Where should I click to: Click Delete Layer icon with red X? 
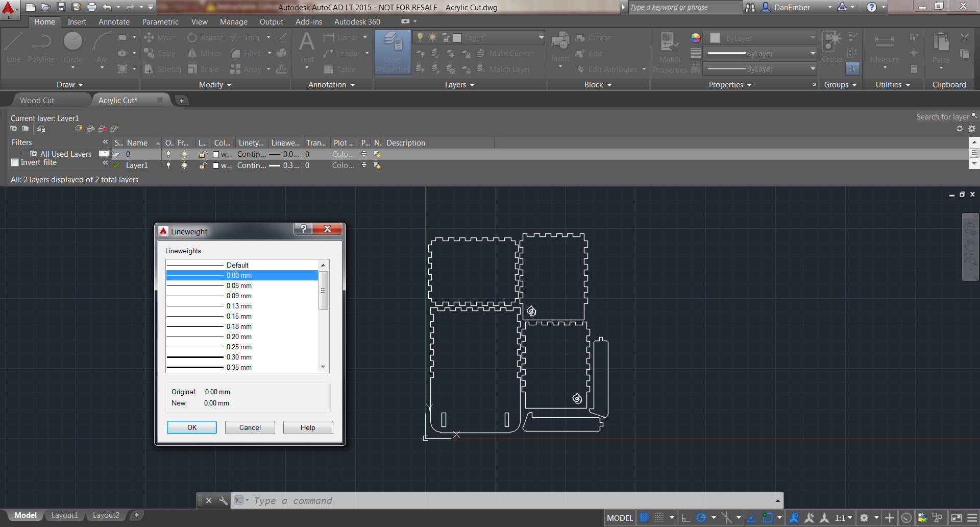[103, 129]
